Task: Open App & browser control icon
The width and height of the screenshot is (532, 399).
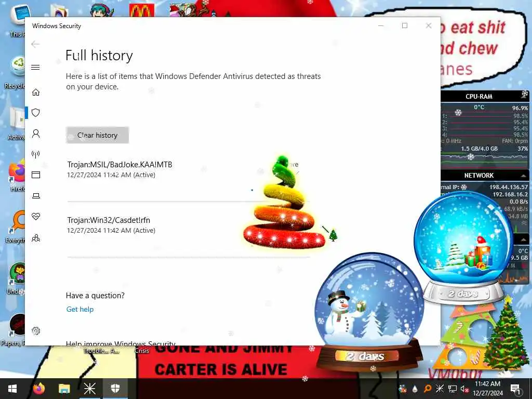Action: 36,175
